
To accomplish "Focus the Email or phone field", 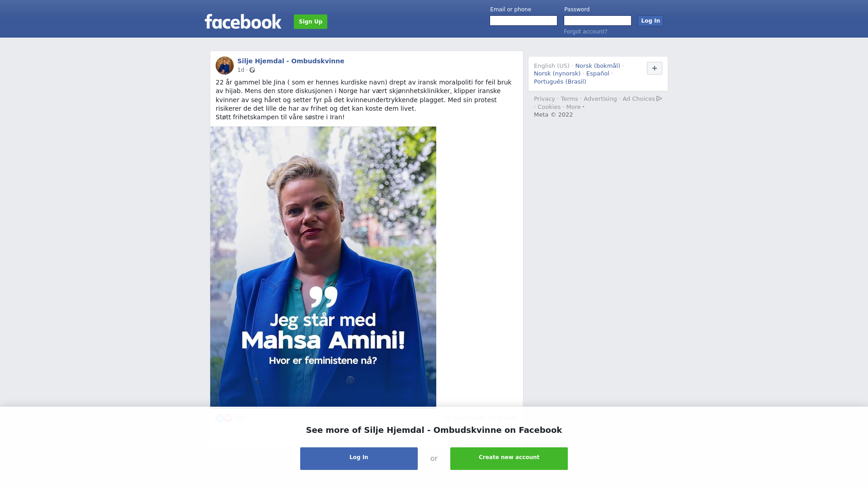I will pyautogui.click(x=524, y=21).
